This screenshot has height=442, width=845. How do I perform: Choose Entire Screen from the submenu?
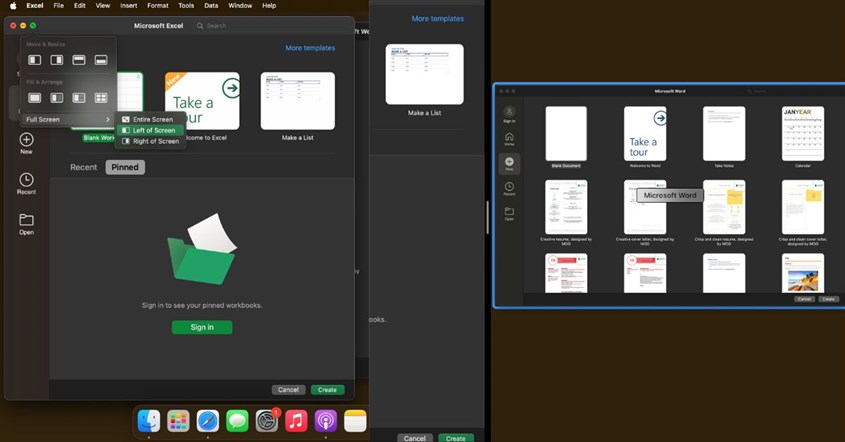coord(152,119)
